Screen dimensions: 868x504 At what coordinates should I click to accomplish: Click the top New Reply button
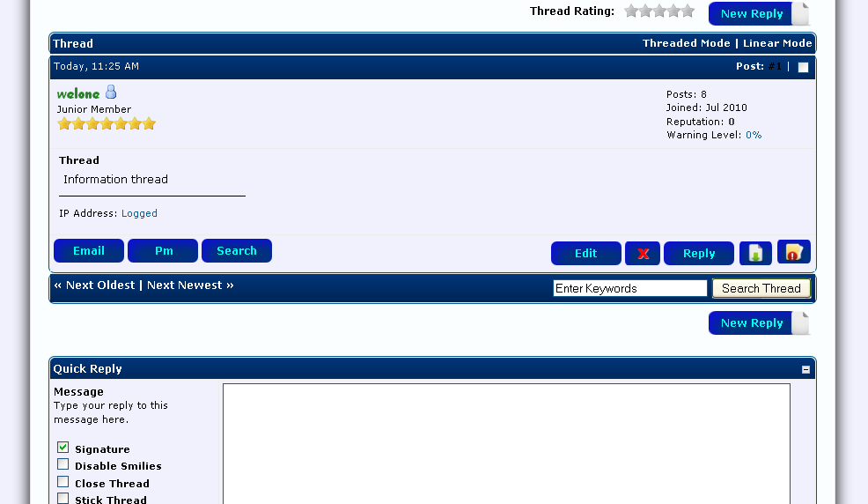click(759, 14)
